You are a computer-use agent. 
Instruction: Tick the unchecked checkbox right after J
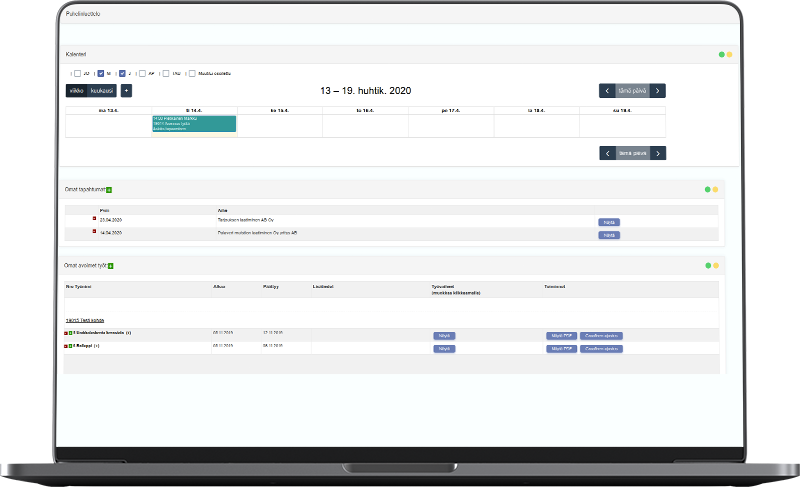(142, 73)
